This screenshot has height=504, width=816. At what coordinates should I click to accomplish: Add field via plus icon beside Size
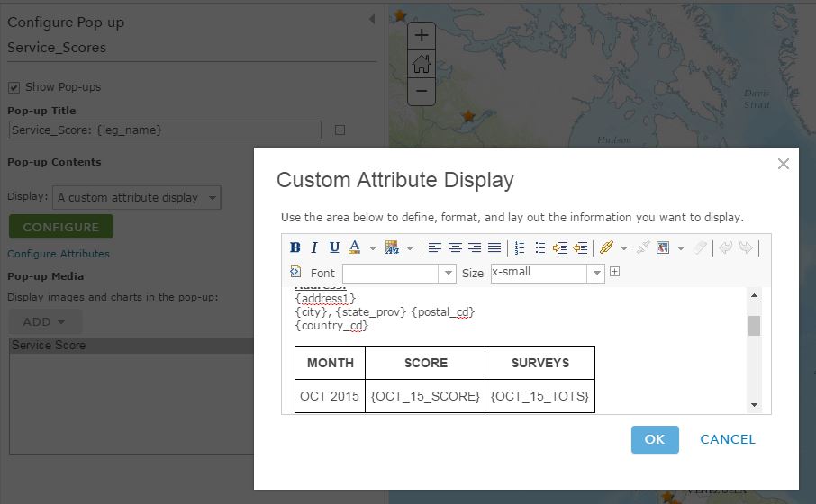[x=614, y=272]
